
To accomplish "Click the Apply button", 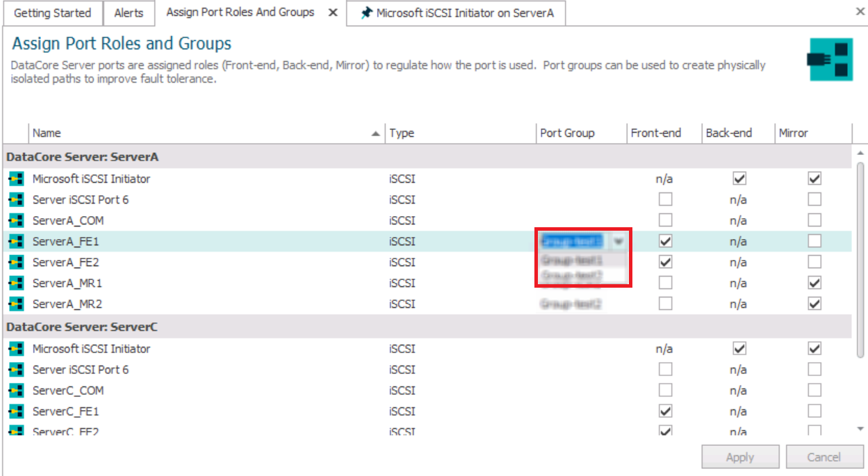I will [740, 457].
